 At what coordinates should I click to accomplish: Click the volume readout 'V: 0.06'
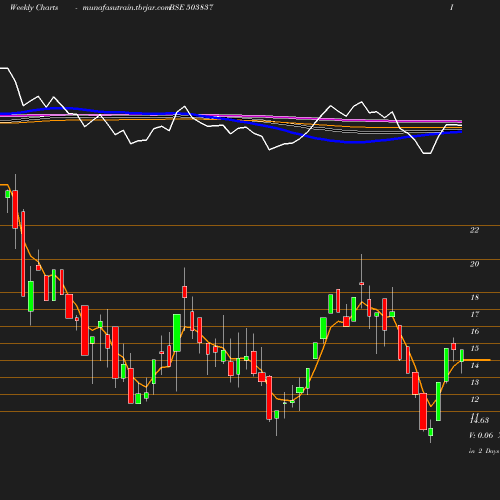481,435
